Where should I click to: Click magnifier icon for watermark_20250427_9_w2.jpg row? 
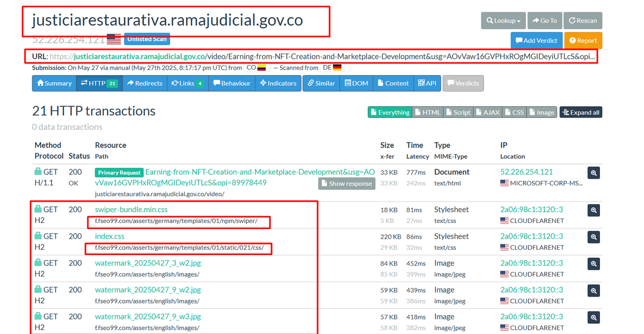pos(594,291)
